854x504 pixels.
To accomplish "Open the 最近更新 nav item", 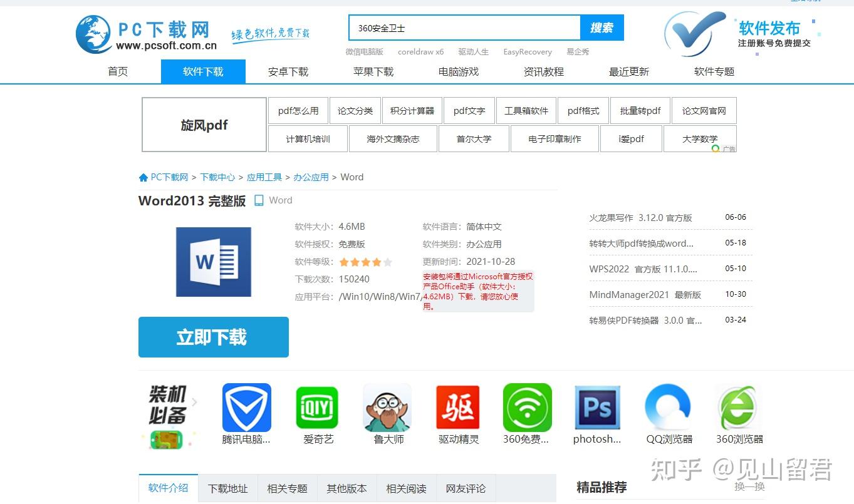I will click(x=629, y=71).
